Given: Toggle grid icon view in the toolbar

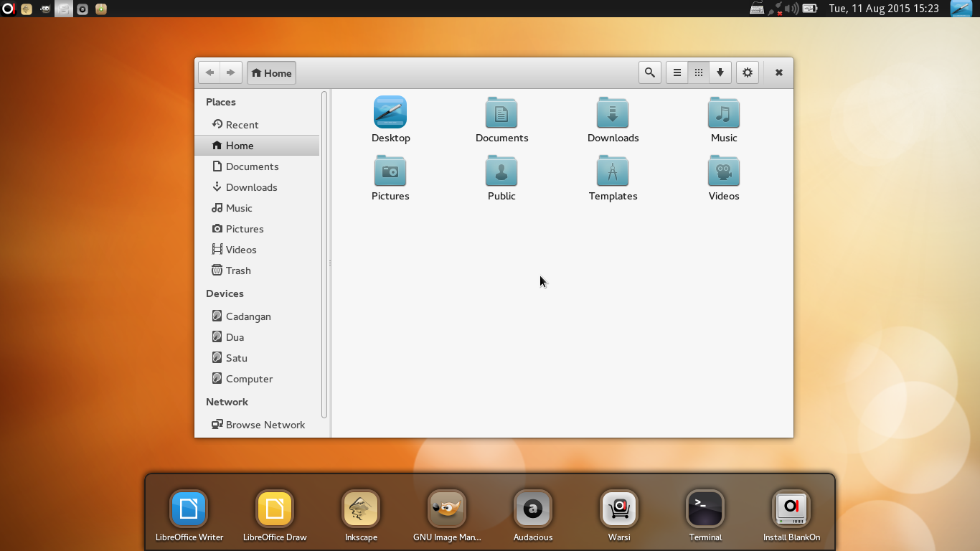Looking at the screenshot, I should tap(698, 72).
